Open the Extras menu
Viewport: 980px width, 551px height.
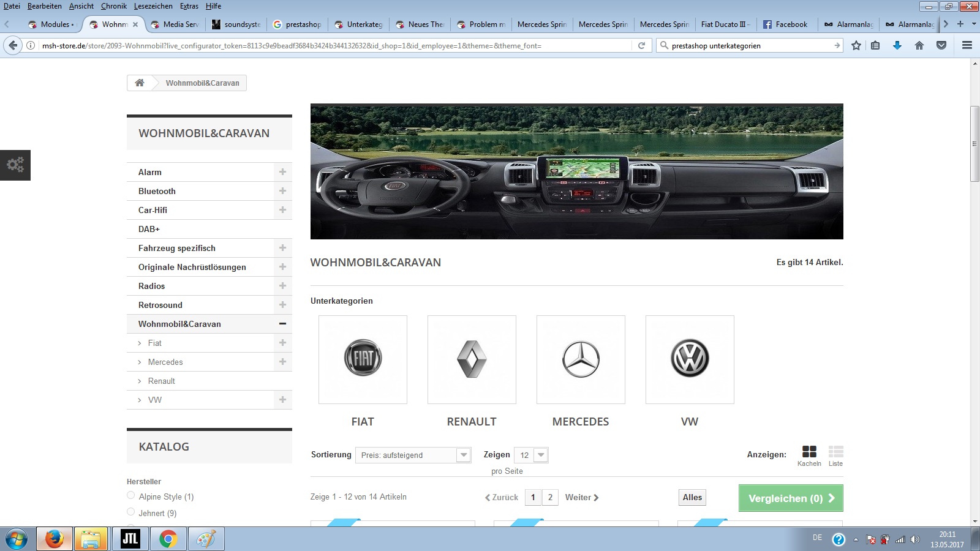coord(189,6)
